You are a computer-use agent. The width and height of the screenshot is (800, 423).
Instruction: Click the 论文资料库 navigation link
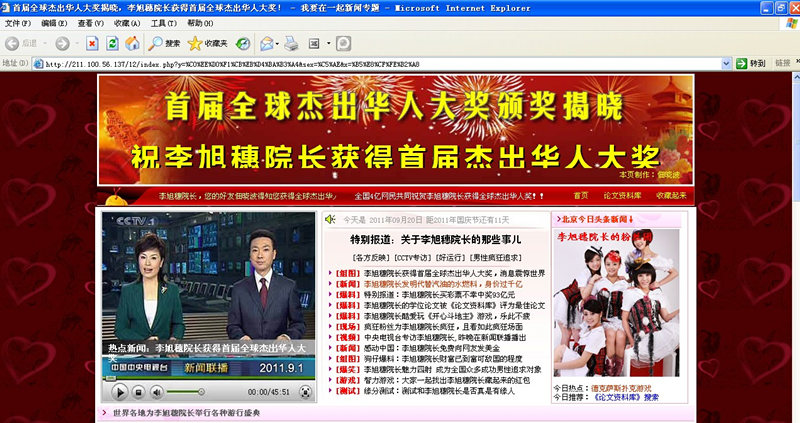click(621, 196)
